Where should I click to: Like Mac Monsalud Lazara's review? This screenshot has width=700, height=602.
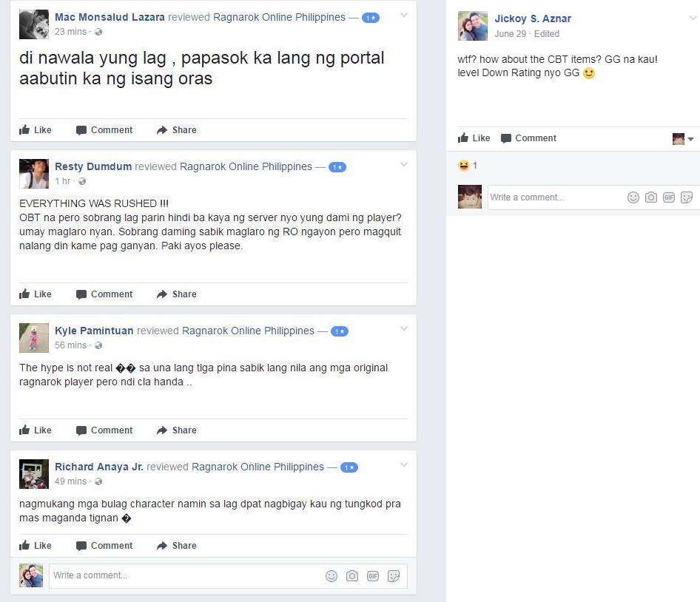[x=36, y=130]
